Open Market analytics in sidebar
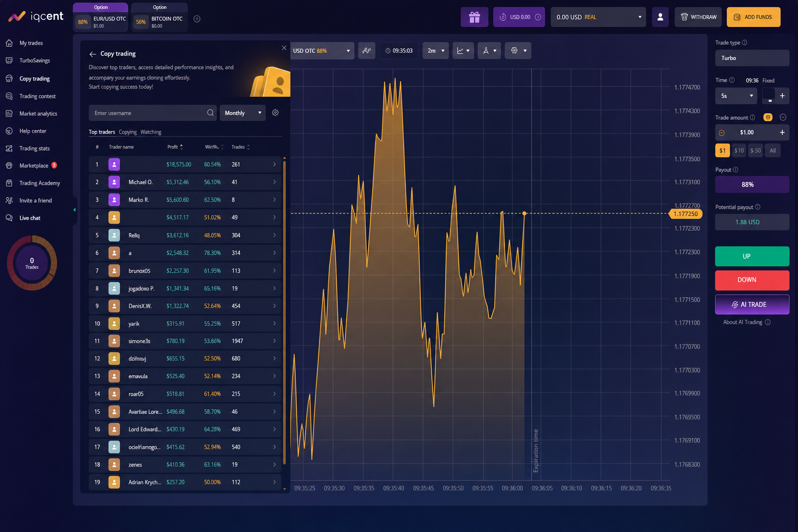Image resolution: width=798 pixels, height=532 pixels. (x=38, y=114)
